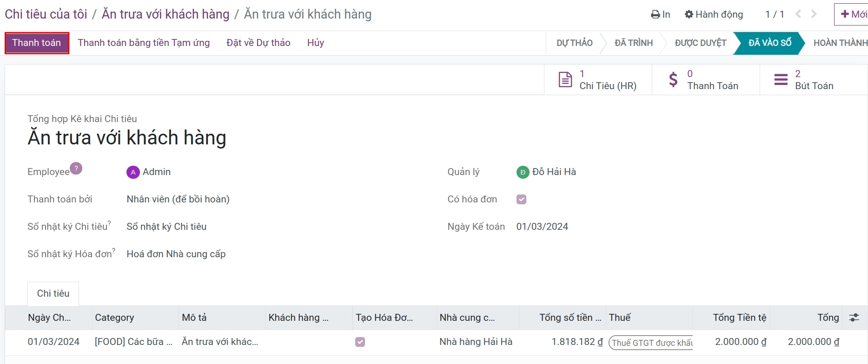Viewport: 868px width, 364px height.
Task: Open the Hành động gear menu
Action: [714, 14]
